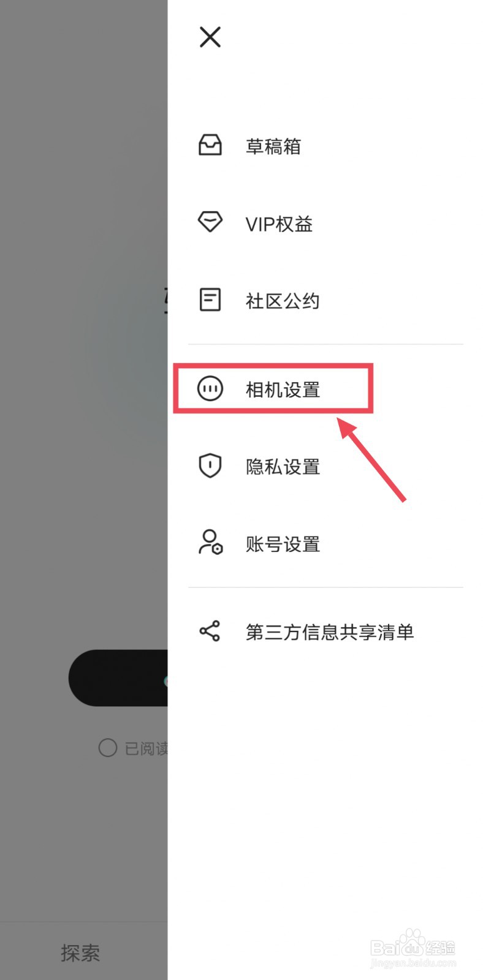
Task: Click the account settings person icon
Action: tap(210, 542)
